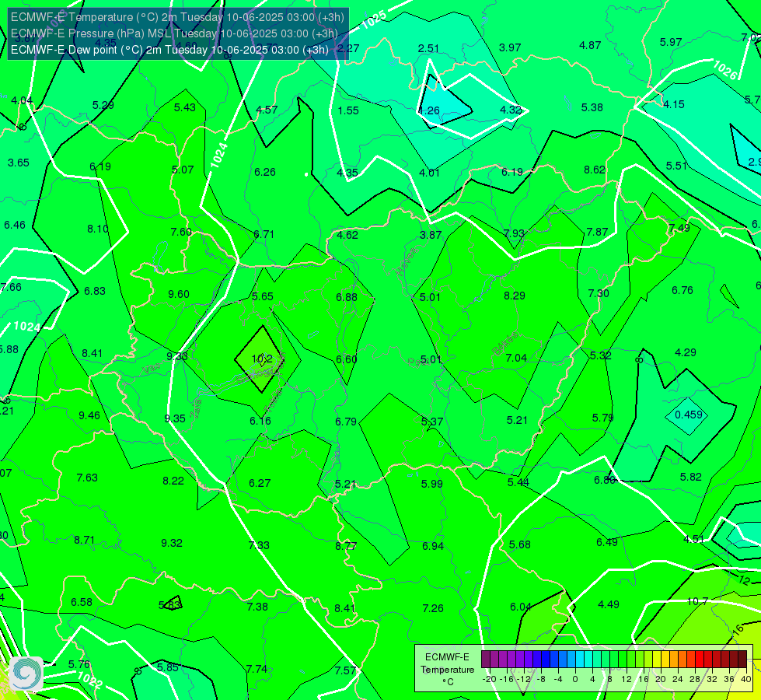Click the ECMWF swirl logo icon
Screen dimensions: 761x700
(x=26, y=674)
